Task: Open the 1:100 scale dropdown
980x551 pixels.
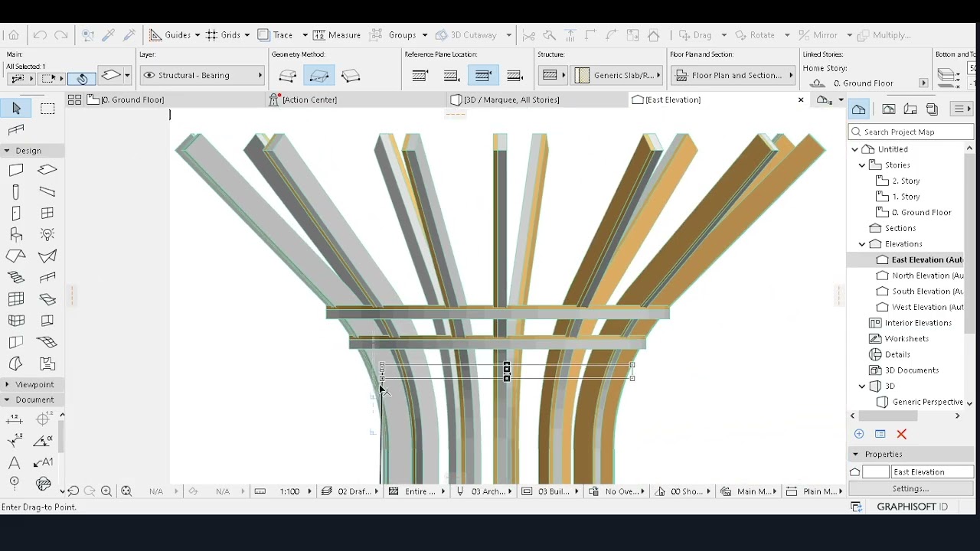Action: [295, 491]
